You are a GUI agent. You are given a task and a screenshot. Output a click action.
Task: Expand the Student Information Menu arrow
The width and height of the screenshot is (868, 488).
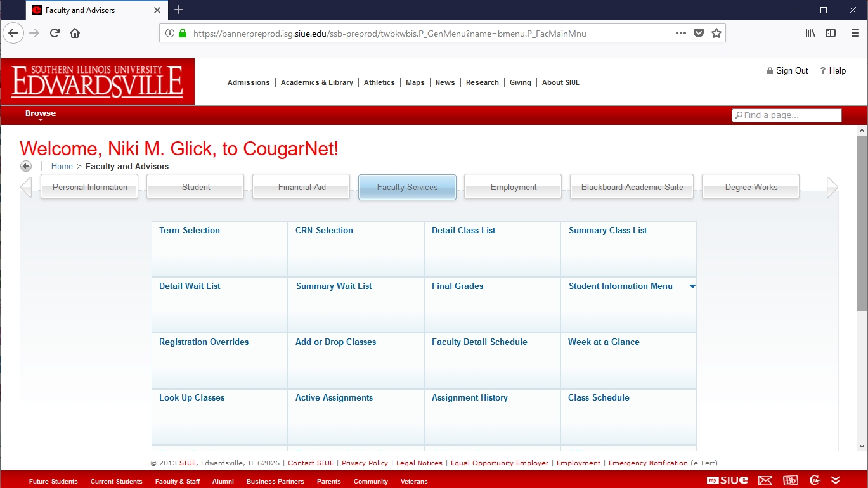coord(692,286)
